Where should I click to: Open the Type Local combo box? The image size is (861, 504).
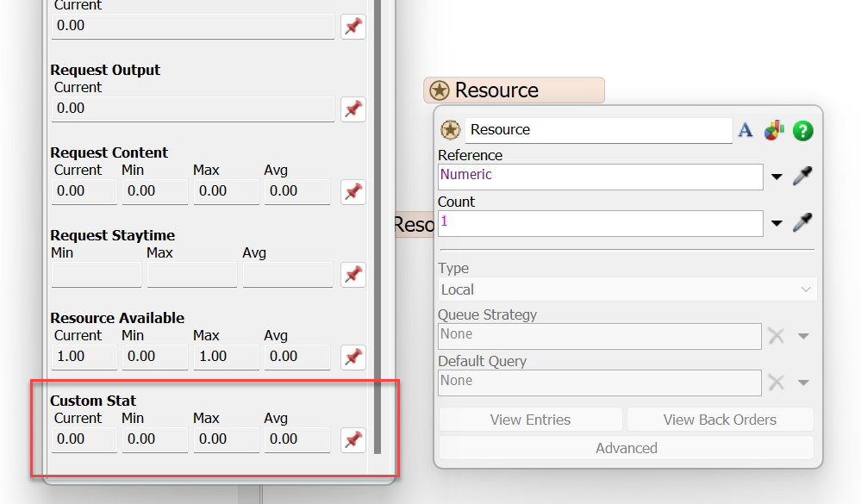(x=627, y=289)
